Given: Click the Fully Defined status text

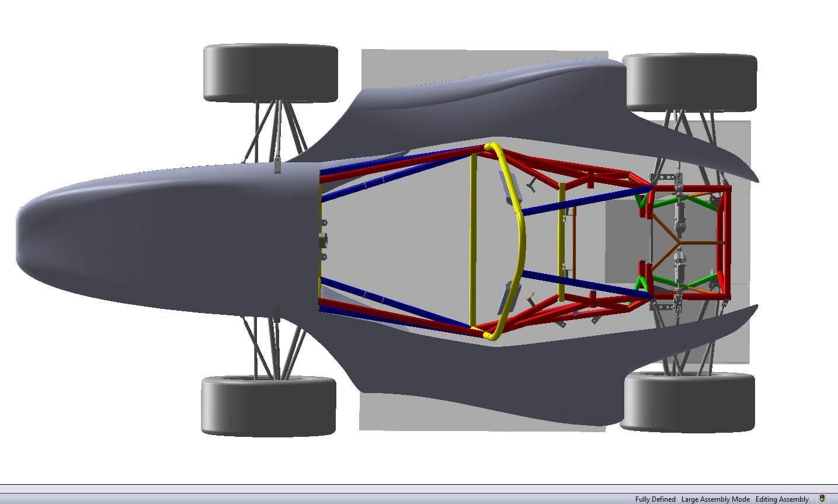Looking at the screenshot, I should click(x=655, y=499).
